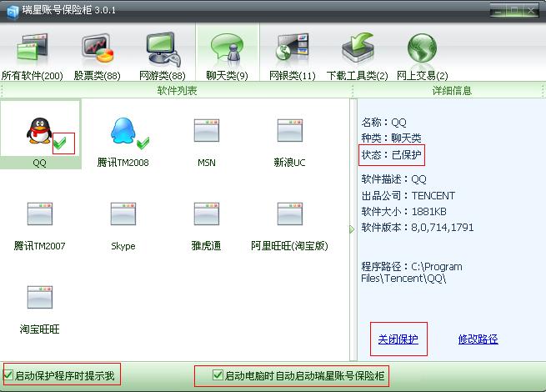The height and width of the screenshot is (392, 546).
Task: Toggle 启动保护程序时提示我 checkbox
Action: click(8, 375)
